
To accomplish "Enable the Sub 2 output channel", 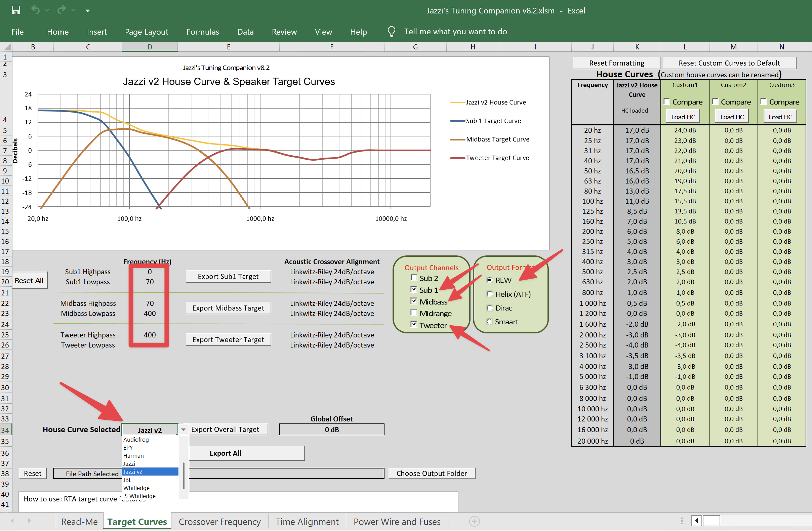I will pyautogui.click(x=414, y=278).
